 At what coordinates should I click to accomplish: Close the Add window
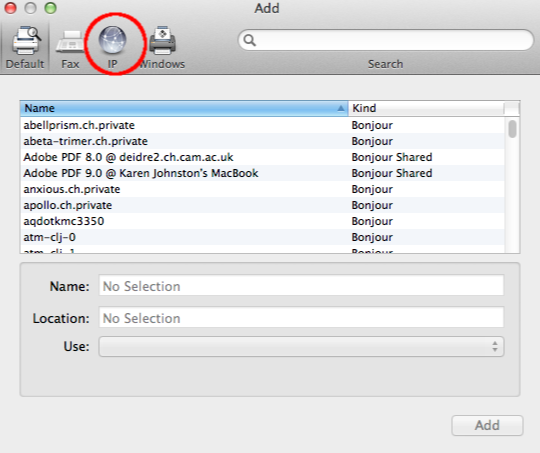click(10, 8)
